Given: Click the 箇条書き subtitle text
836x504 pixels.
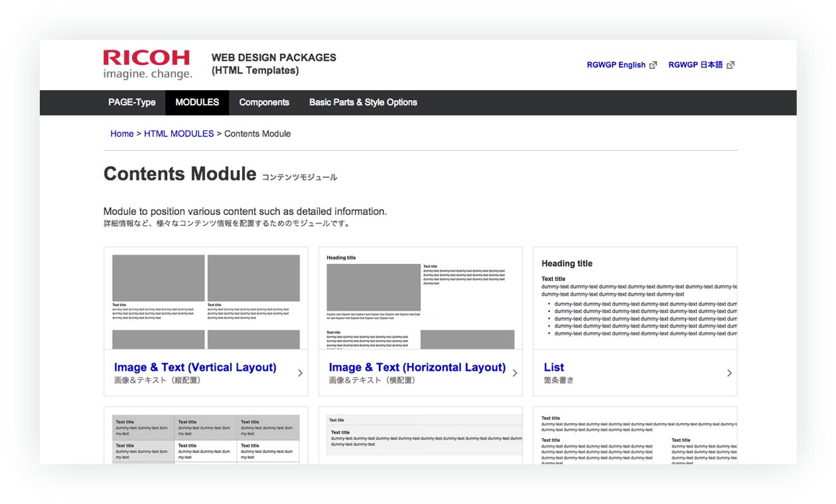Looking at the screenshot, I should coord(559,381).
